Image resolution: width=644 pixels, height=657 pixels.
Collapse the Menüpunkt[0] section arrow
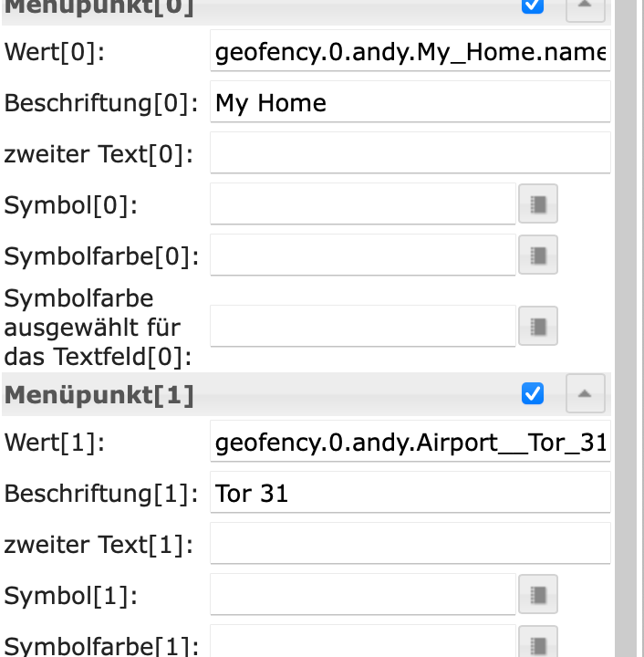585,5
